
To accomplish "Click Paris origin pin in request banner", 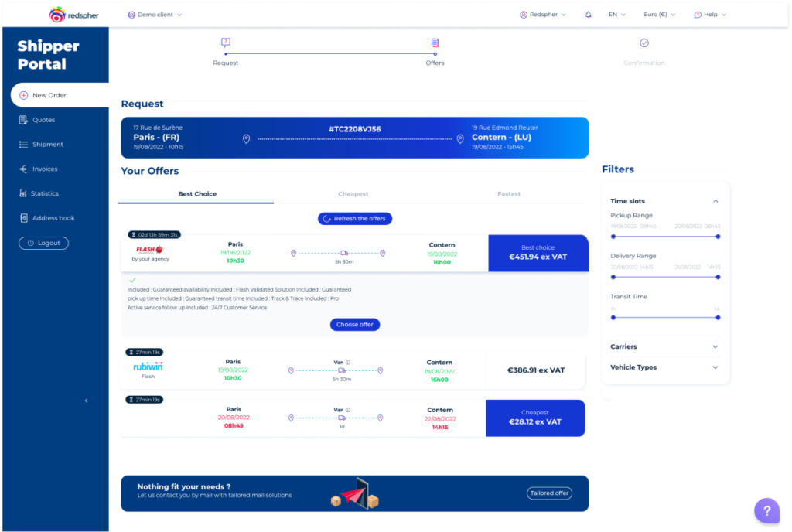I will pos(247,139).
